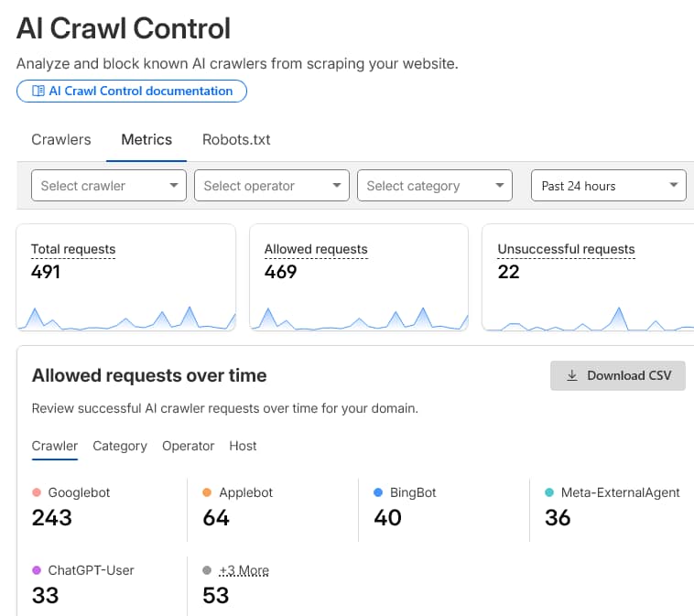The width and height of the screenshot is (694, 616).
Task: Click the purple ChatGPT-User legend dot
Action: click(37, 570)
